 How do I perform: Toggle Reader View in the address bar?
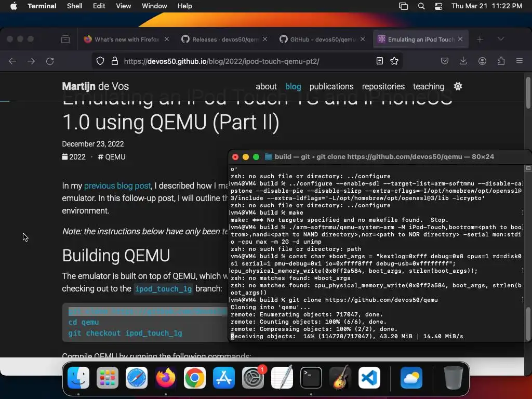pos(380,61)
